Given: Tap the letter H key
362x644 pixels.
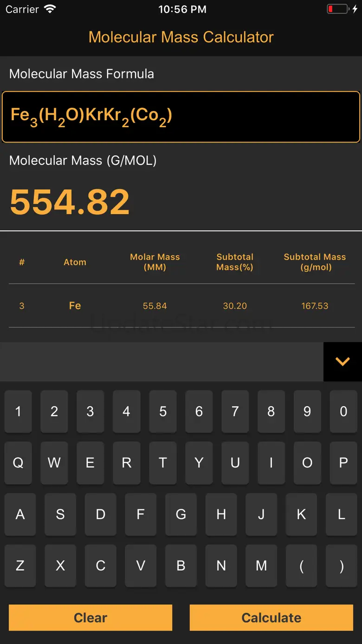Looking at the screenshot, I should point(221,514).
